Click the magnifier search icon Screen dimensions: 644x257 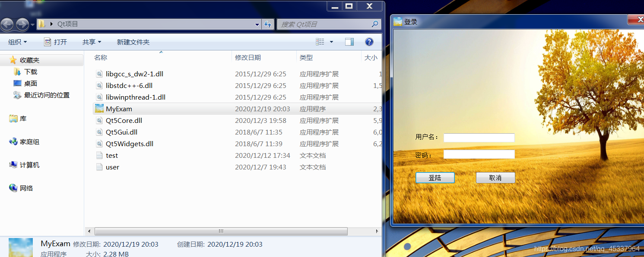pyautogui.click(x=375, y=25)
